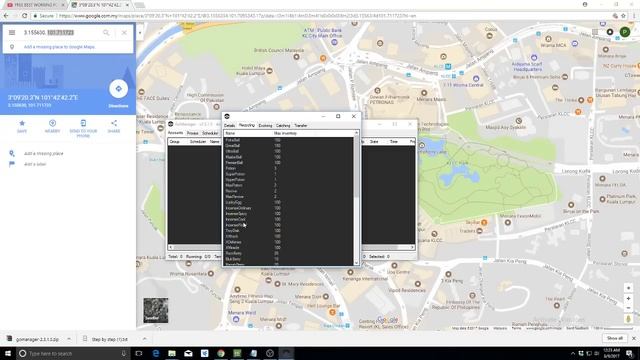Select the IncenseOrdinary row
Viewport: 640px width, 360px height.
[289, 208]
